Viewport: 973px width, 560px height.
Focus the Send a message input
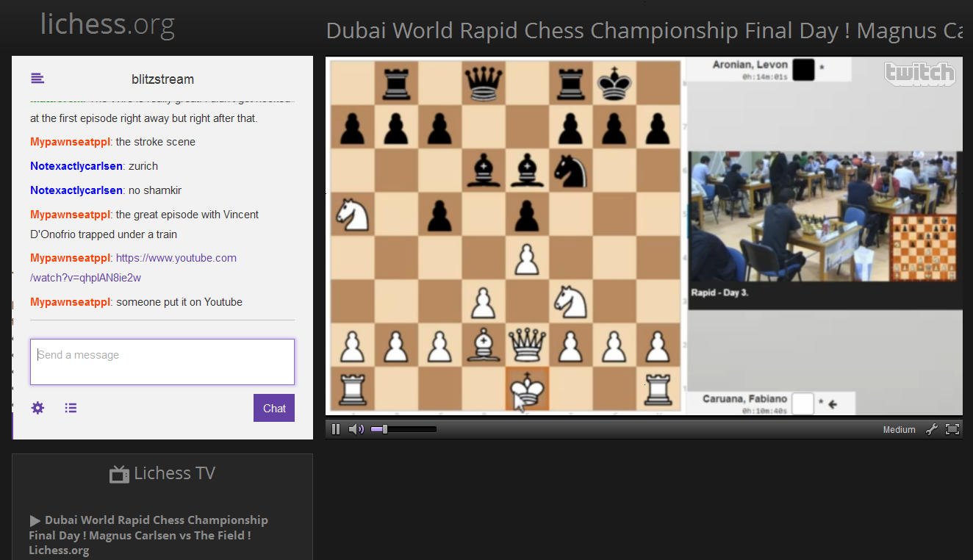(x=162, y=362)
